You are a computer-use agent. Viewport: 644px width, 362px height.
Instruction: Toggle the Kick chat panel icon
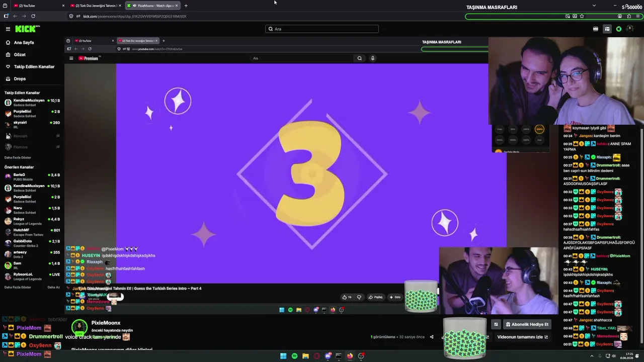[x=607, y=29]
